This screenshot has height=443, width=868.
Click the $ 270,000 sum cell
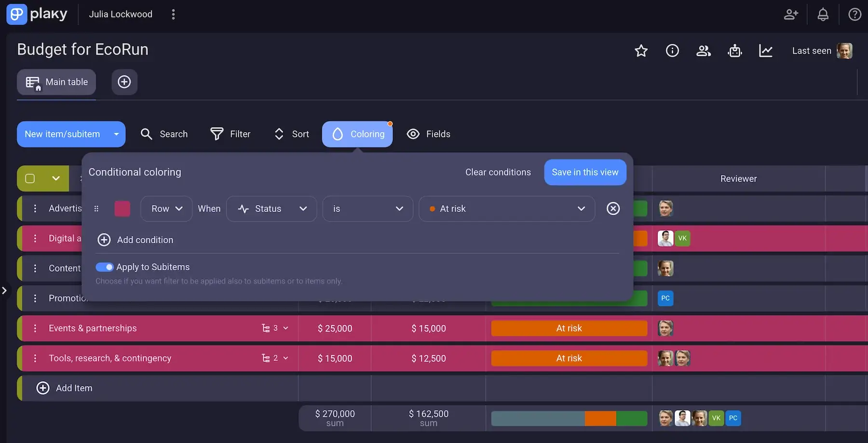335,418
